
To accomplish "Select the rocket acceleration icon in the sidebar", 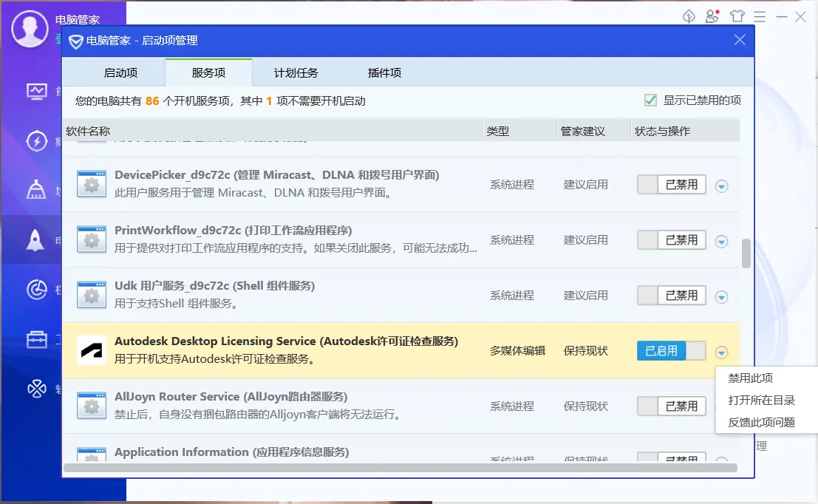I will point(35,240).
